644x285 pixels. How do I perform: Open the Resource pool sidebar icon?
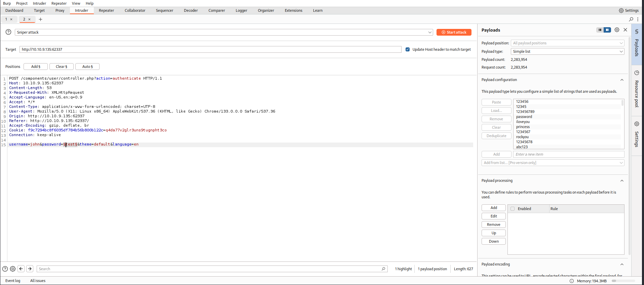pyautogui.click(x=637, y=73)
